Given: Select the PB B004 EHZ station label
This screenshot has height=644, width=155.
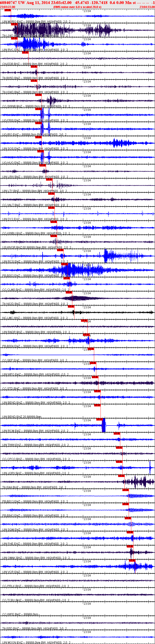Looking at the screenshot, I should (x=35, y=346).
